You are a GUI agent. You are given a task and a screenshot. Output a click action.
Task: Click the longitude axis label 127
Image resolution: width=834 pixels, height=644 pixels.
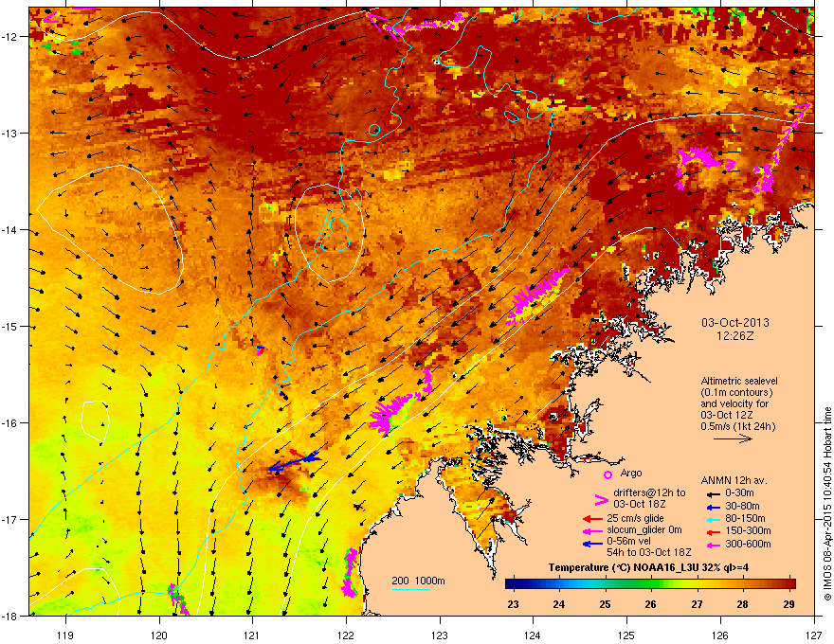pyautogui.click(x=814, y=635)
